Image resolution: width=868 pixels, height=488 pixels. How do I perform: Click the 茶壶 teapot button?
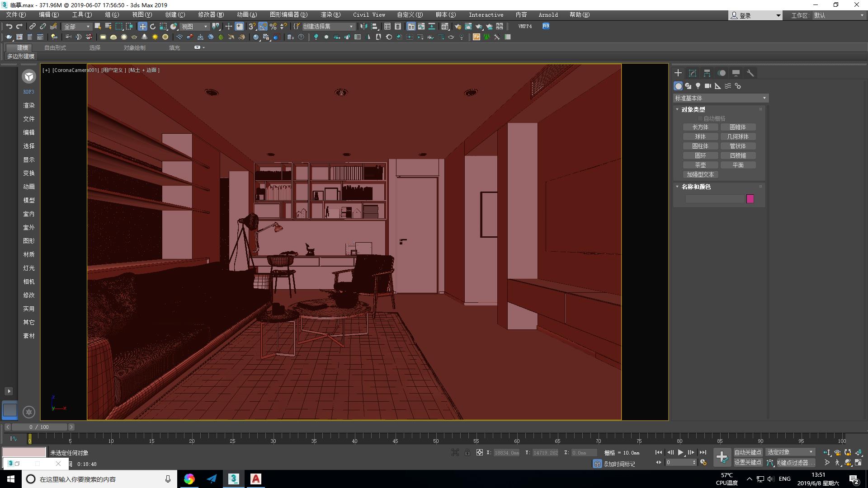(700, 165)
